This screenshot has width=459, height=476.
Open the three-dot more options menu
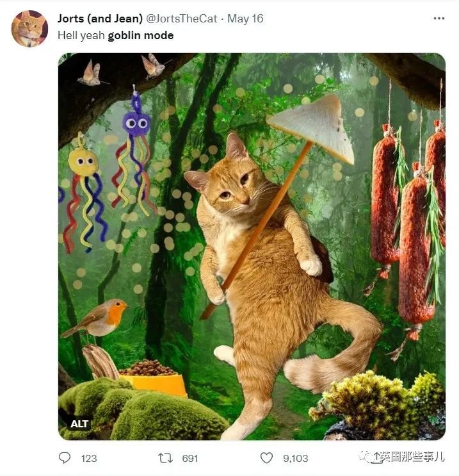click(x=439, y=19)
